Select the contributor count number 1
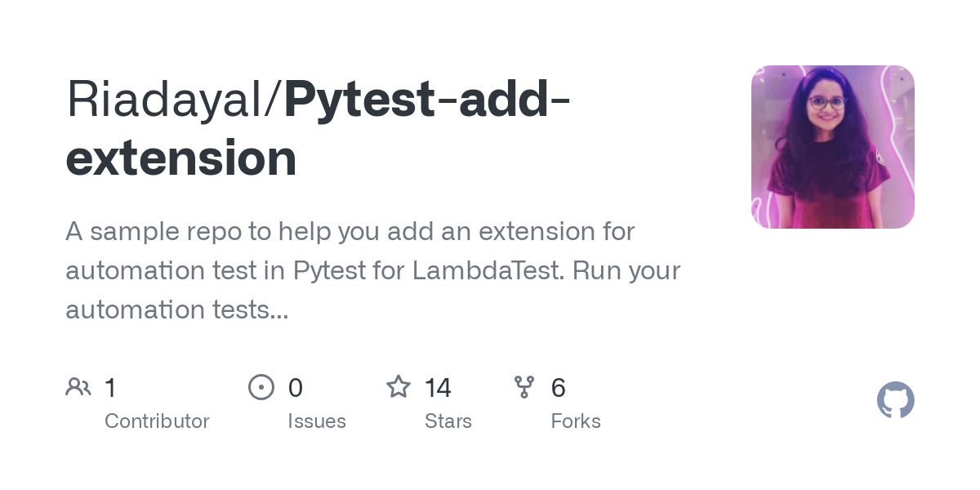Viewport: 980px width, 490px height. pyautogui.click(x=110, y=388)
